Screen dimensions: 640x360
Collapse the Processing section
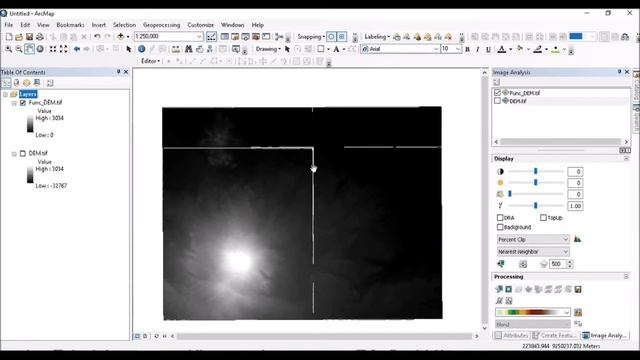click(626, 277)
